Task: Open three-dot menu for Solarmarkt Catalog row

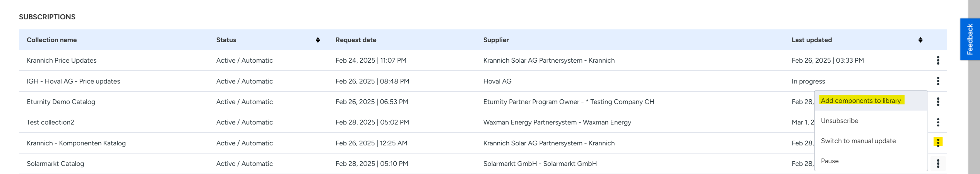Action: [x=938, y=164]
